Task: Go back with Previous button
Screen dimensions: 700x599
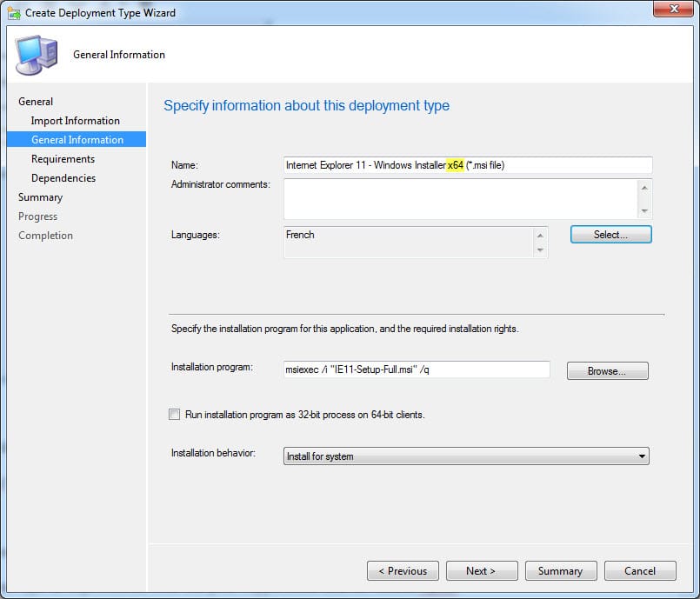Action: pyautogui.click(x=403, y=571)
